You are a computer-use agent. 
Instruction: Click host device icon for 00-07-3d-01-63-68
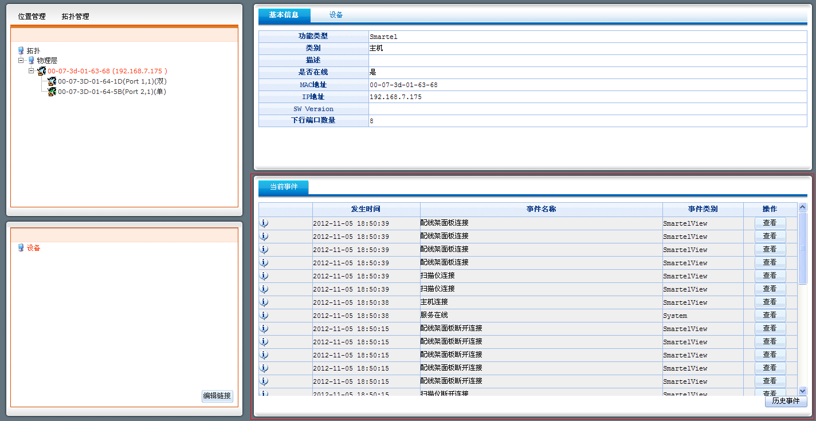(42, 72)
